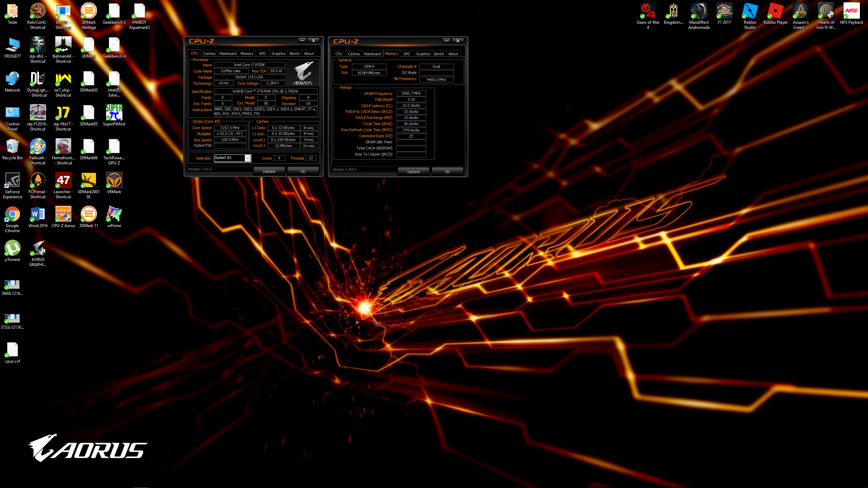Image resolution: width=868 pixels, height=488 pixels.
Task: Open the VRMark desktop icon
Action: coord(114,183)
